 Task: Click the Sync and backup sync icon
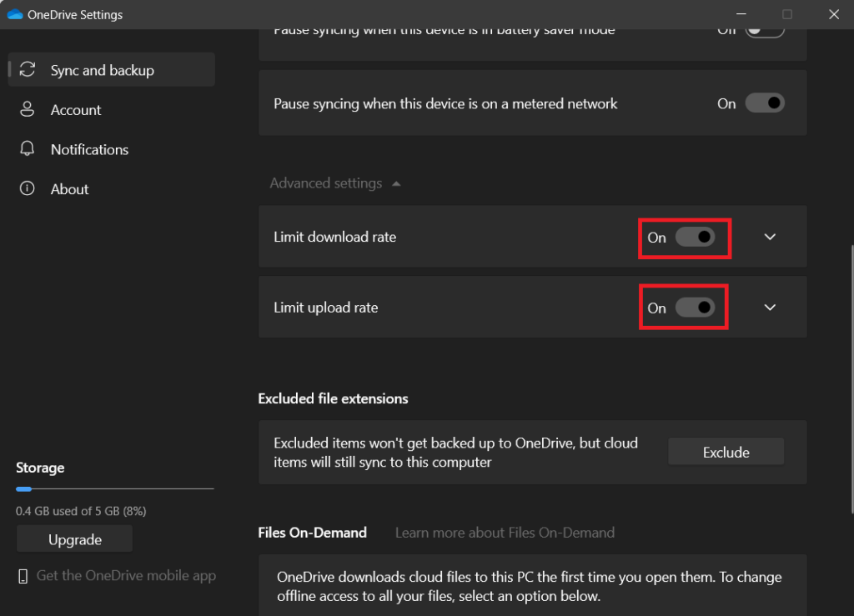point(28,70)
